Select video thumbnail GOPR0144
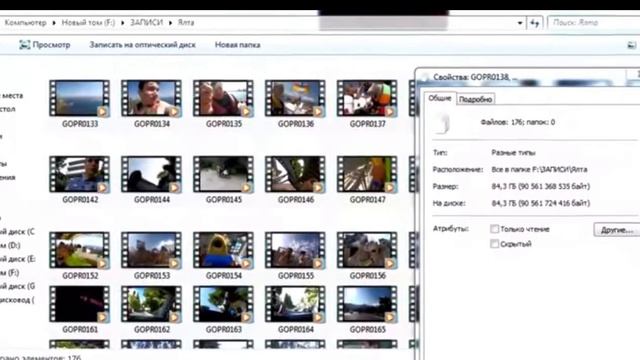640x360 pixels. [151, 174]
